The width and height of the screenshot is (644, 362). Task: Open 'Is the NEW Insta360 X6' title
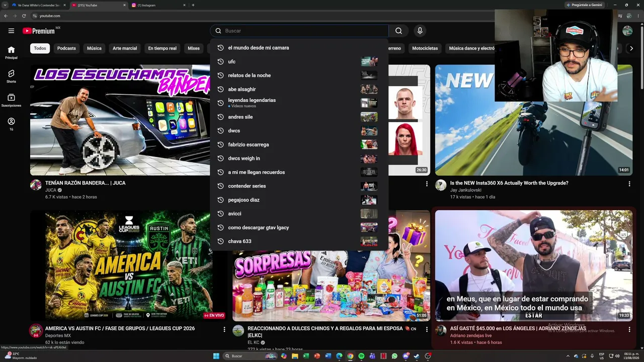[x=509, y=183]
